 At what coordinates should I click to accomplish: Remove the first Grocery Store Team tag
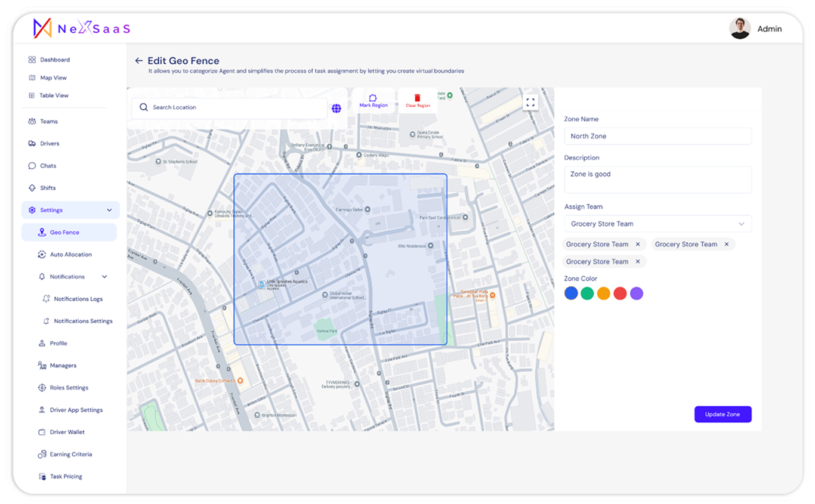pyautogui.click(x=638, y=245)
